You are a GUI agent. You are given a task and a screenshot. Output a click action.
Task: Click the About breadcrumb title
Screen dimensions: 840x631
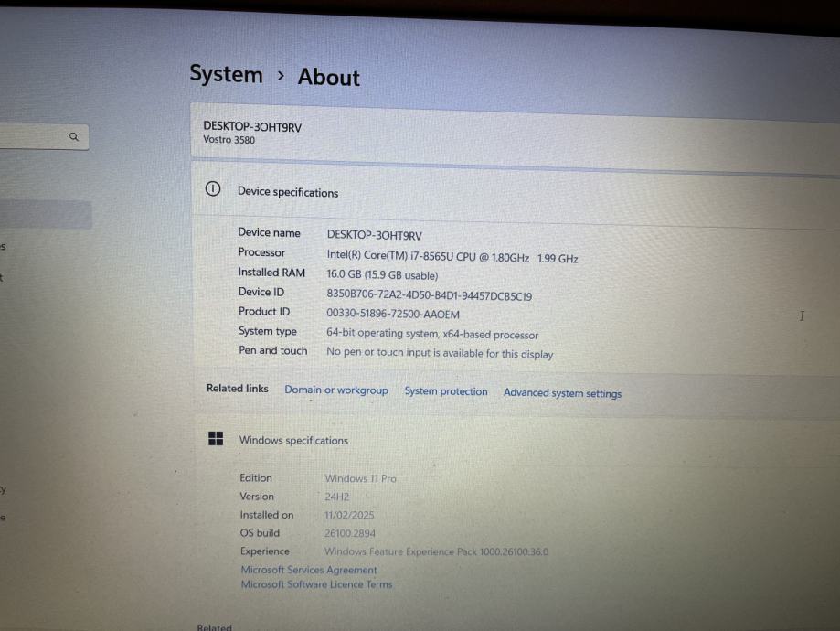click(328, 77)
